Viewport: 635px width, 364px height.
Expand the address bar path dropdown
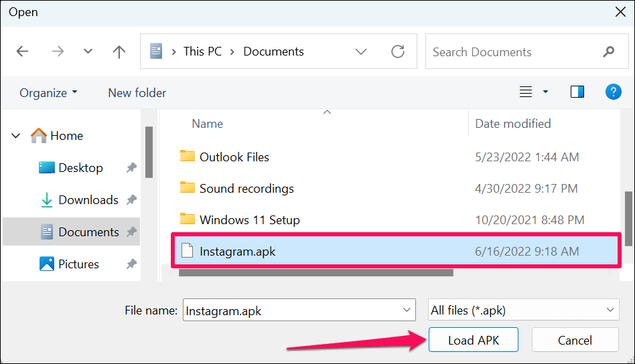(x=361, y=52)
